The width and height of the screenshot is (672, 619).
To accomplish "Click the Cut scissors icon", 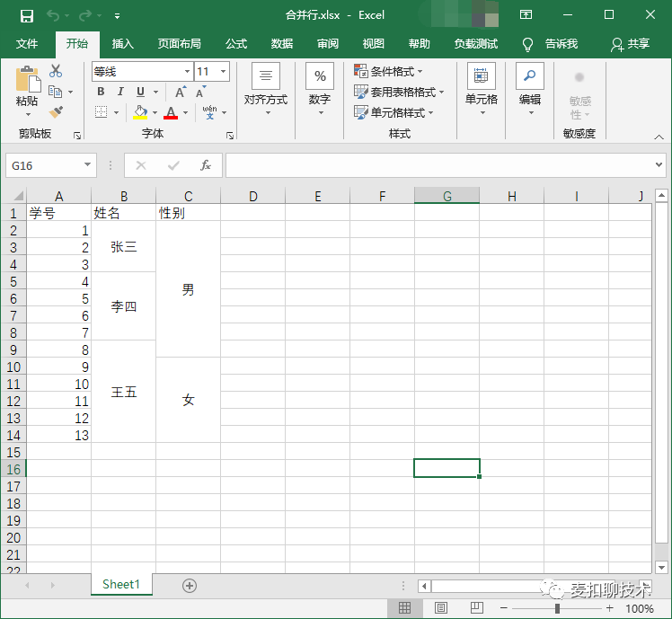I will (x=56, y=71).
